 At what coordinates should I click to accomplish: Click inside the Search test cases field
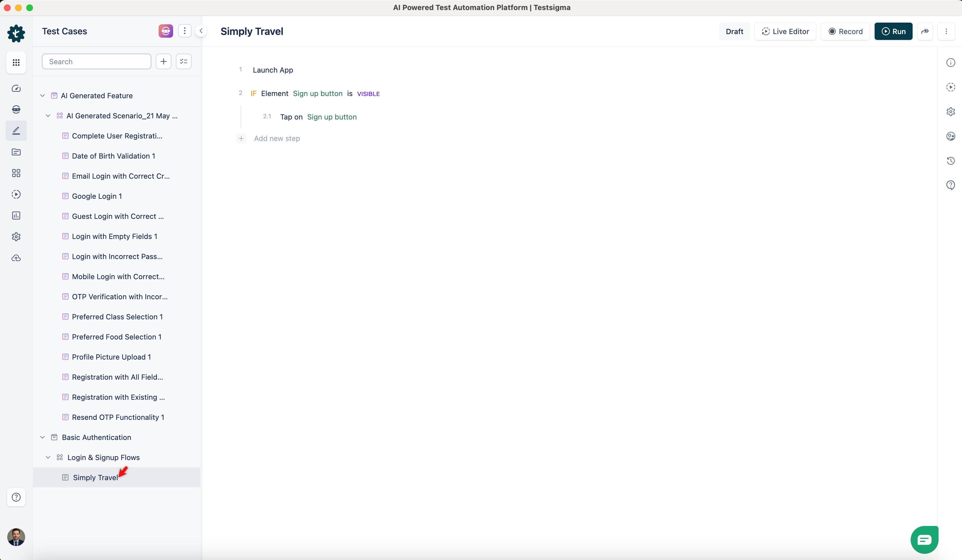click(x=96, y=61)
